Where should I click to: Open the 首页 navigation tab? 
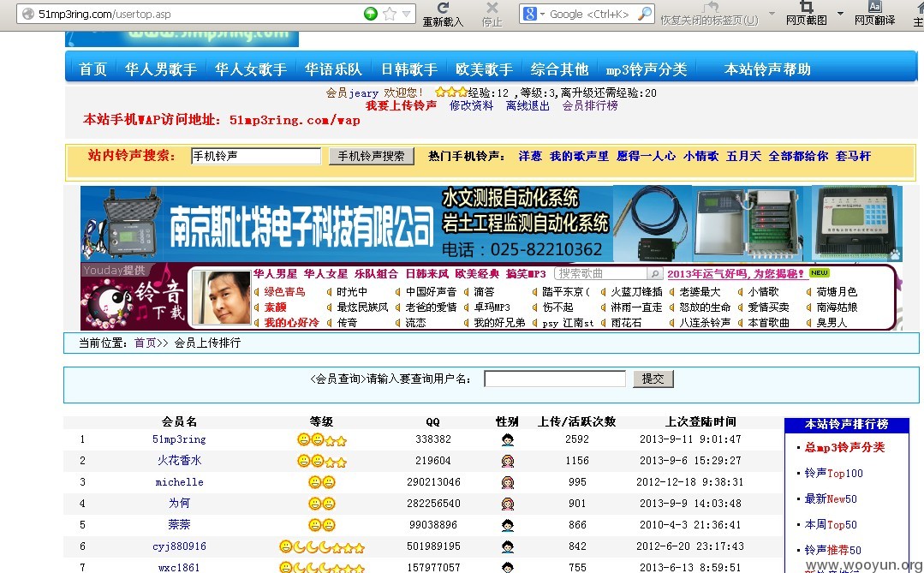[93, 69]
